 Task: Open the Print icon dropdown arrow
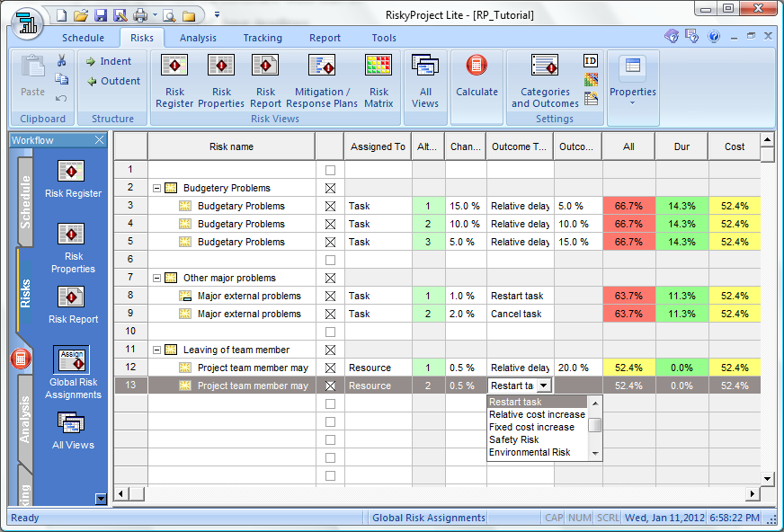click(155, 15)
